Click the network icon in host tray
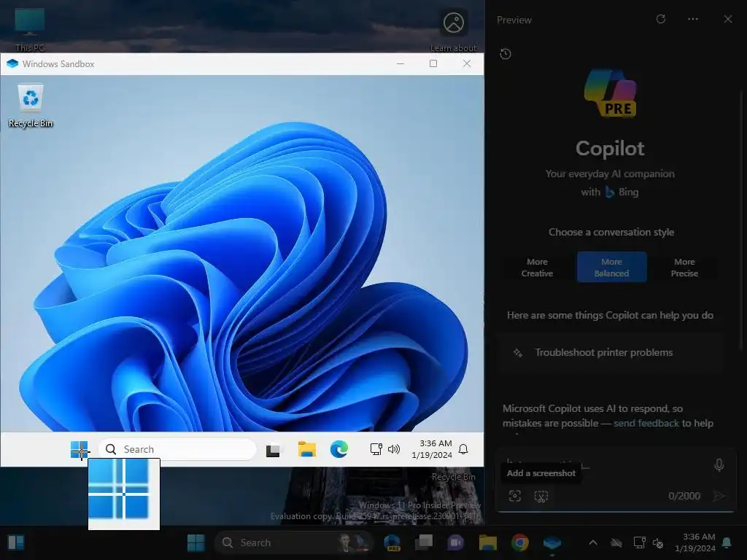The image size is (747, 560). pyautogui.click(x=639, y=542)
